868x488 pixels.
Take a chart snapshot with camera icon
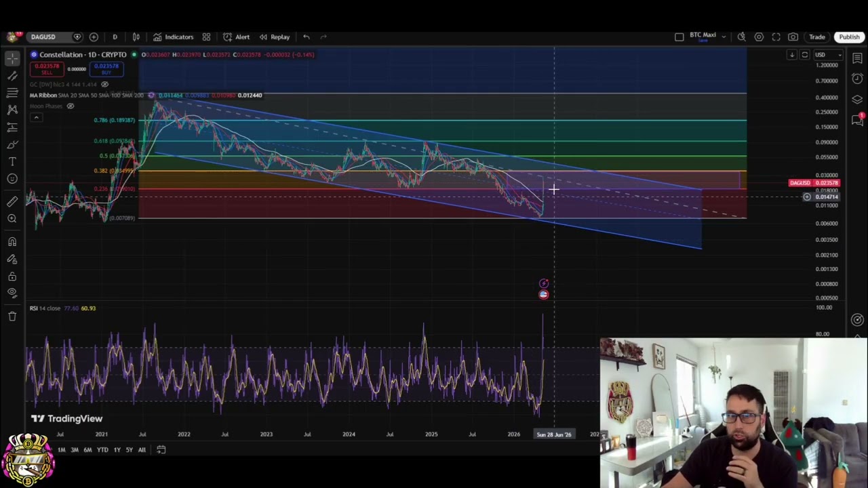[x=793, y=37]
